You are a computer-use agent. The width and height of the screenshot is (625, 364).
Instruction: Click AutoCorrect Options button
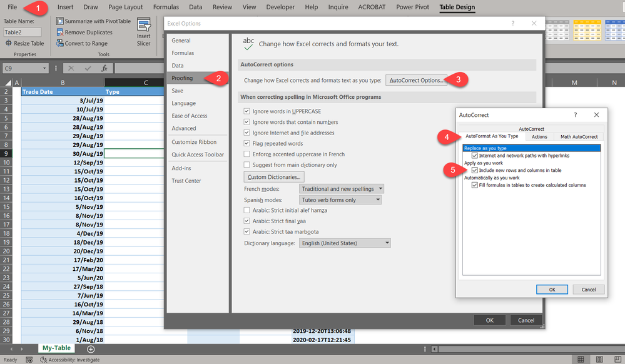(416, 80)
